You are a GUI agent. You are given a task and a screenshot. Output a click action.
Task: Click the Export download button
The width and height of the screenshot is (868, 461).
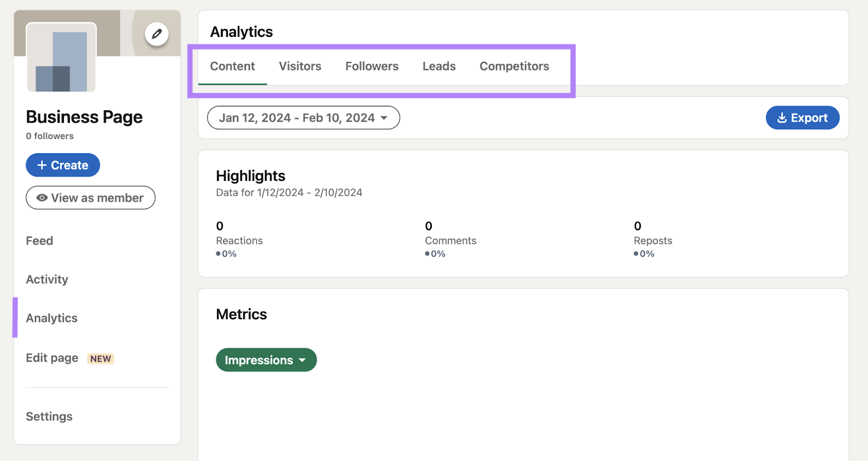click(x=802, y=118)
